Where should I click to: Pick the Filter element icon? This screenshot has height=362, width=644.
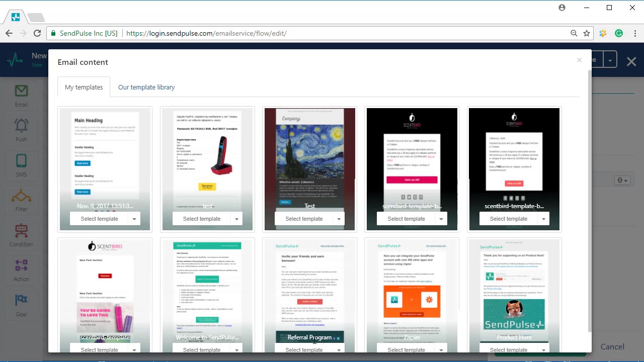[21, 196]
